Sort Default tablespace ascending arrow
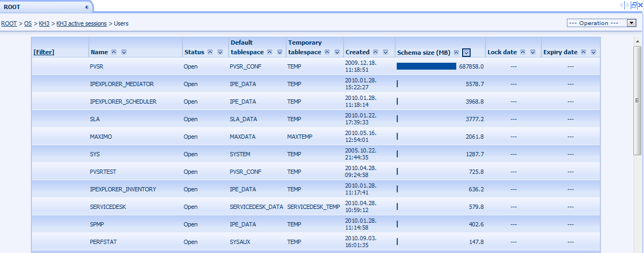 (270, 52)
